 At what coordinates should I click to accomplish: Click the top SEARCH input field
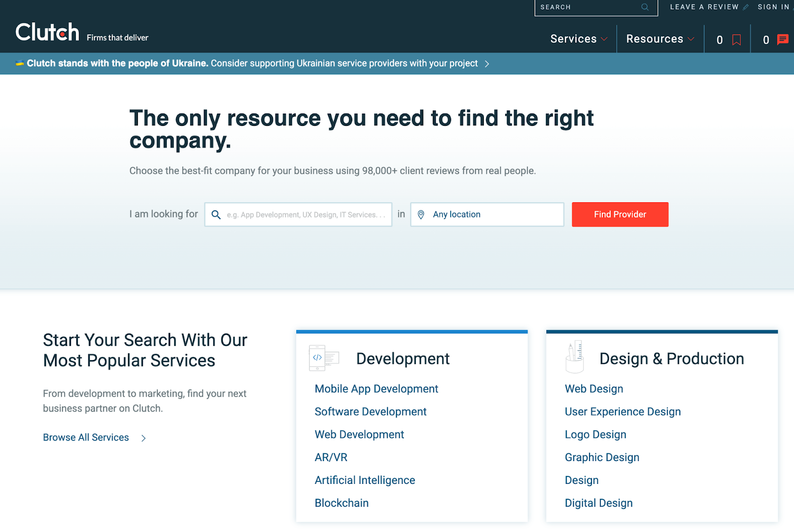point(596,7)
